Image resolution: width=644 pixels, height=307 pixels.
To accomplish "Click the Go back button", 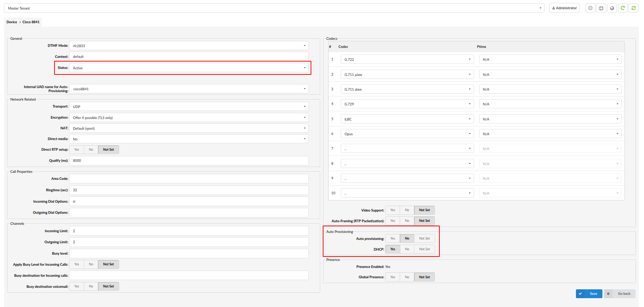I will pos(620,294).
